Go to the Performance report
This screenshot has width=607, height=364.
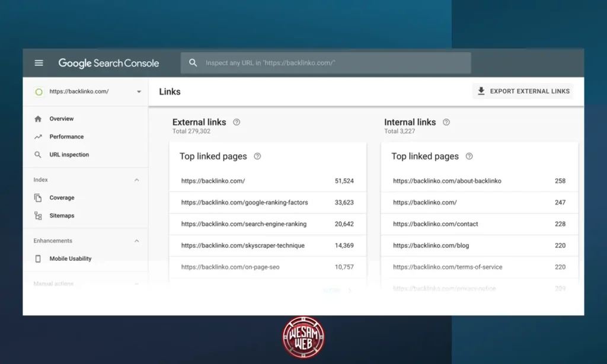66,137
